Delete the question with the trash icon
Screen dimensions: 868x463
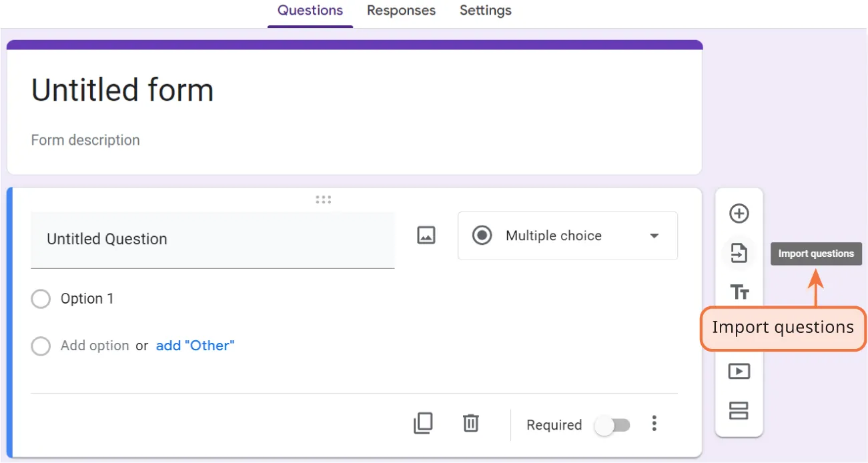tap(470, 424)
